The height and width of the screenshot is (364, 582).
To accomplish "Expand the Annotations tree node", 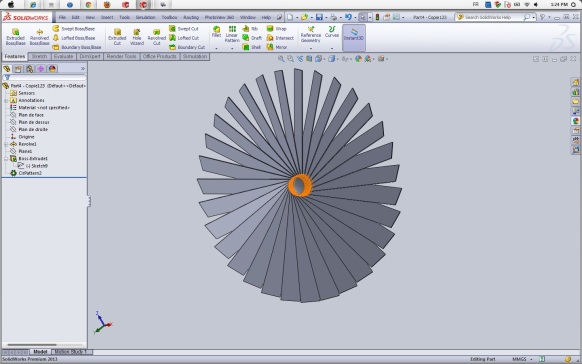I will pos(6,100).
